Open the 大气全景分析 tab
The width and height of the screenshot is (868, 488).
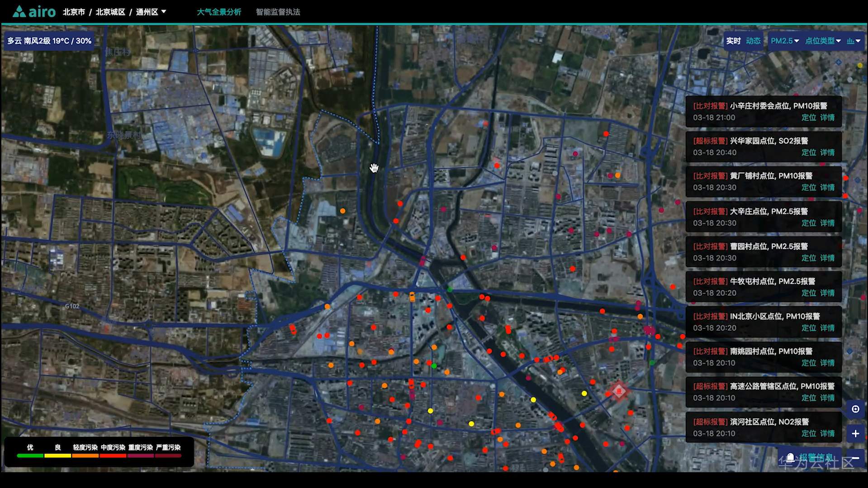pyautogui.click(x=219, y=12)
